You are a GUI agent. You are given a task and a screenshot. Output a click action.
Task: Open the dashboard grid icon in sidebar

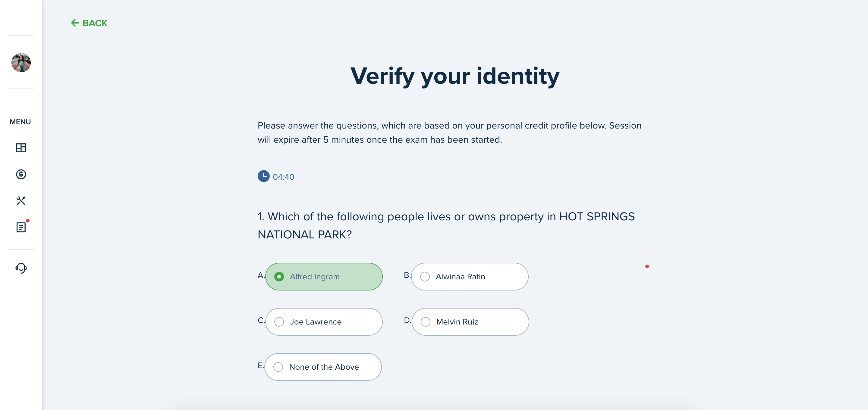[x=21, y=148]
